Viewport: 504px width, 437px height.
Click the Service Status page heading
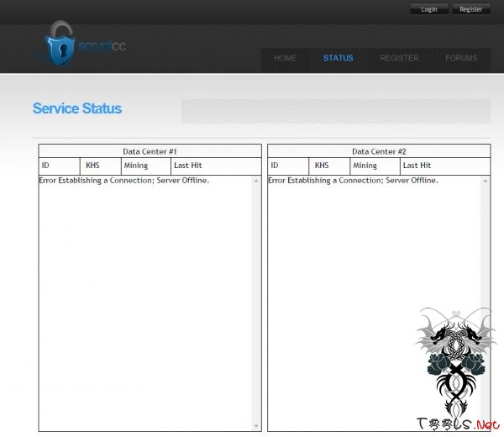(x=77, y=108)
